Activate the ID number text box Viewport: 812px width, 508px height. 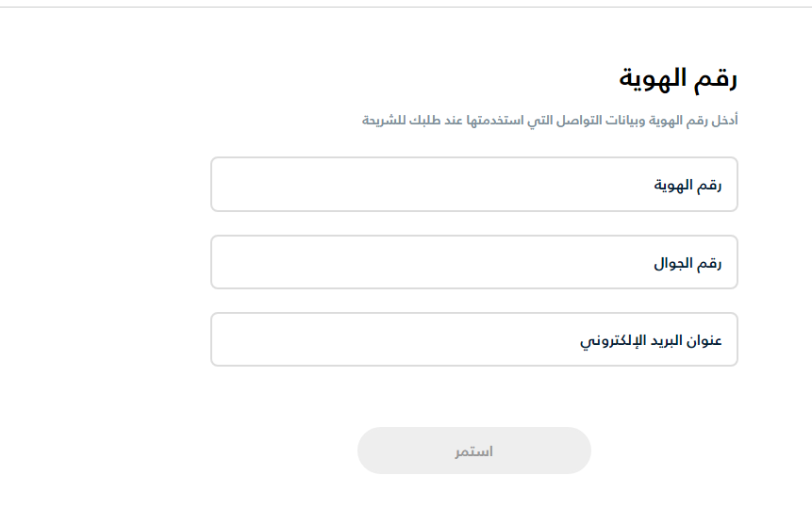(473, 185)
